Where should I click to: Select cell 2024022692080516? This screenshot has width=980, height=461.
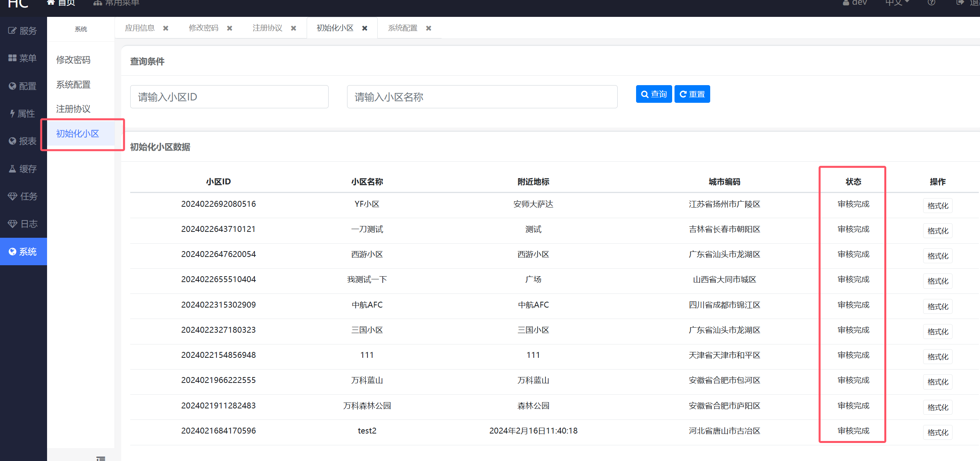[218, 204]
